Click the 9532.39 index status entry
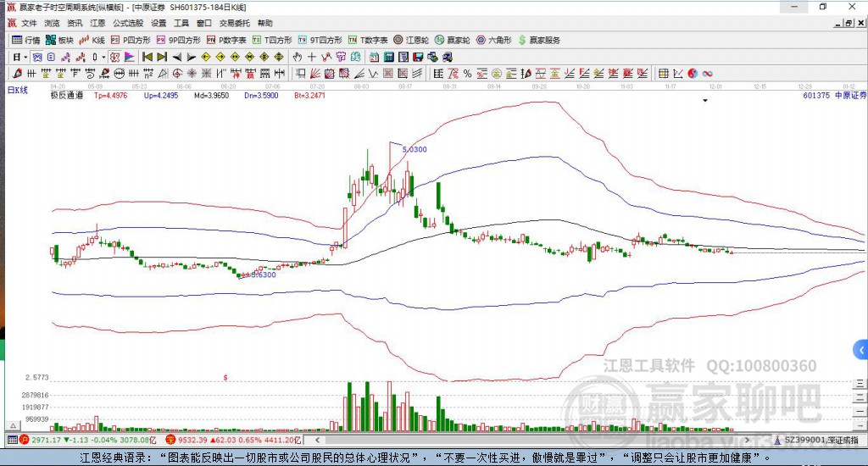Image resolution: width=868 pixels, height=466 pixels. [233, 440]
